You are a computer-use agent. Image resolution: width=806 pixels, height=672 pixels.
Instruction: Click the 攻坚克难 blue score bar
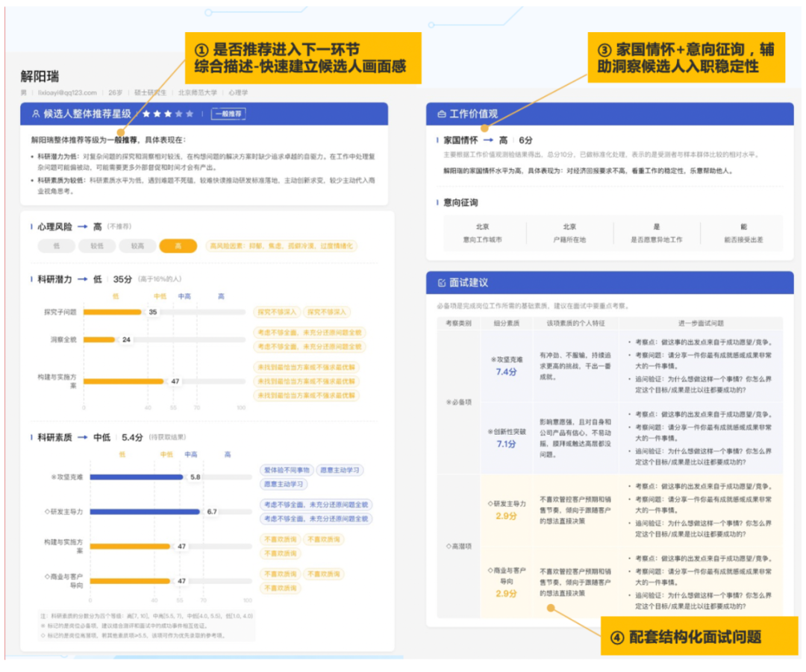tap(133, 477)
